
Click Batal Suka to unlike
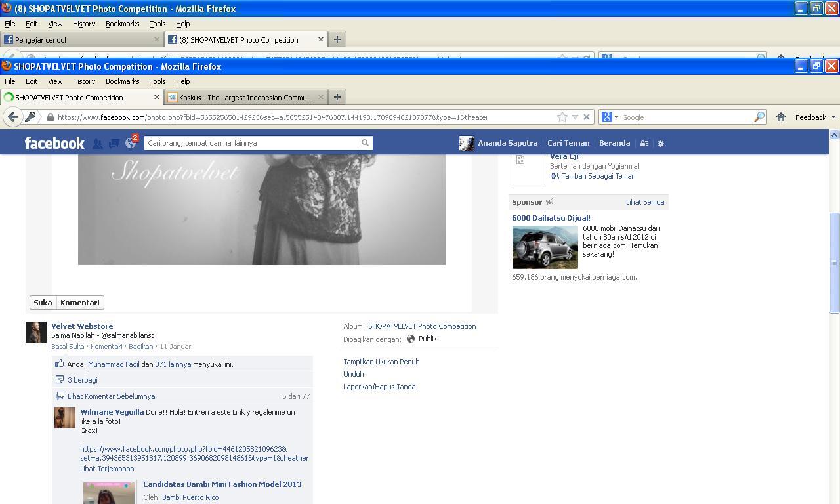tap(68, 346)
